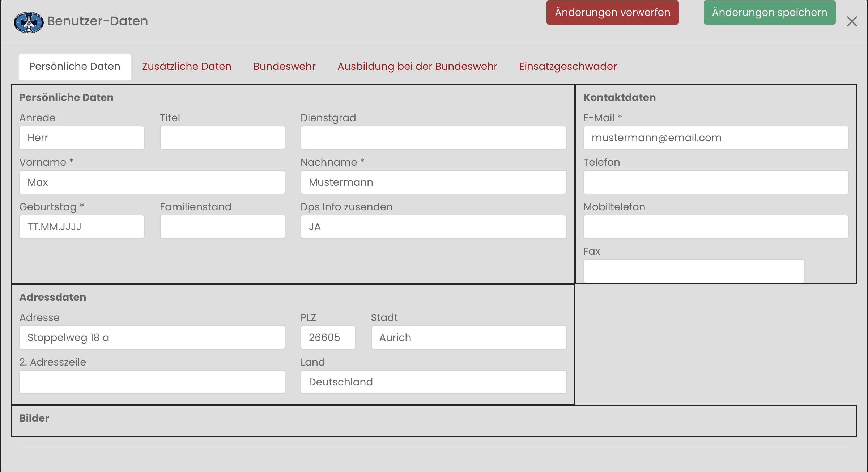This screenshot has height=472, width=868.
Task: Open the Land dropdown showing Deutschland
Action: tap(433, 382)
